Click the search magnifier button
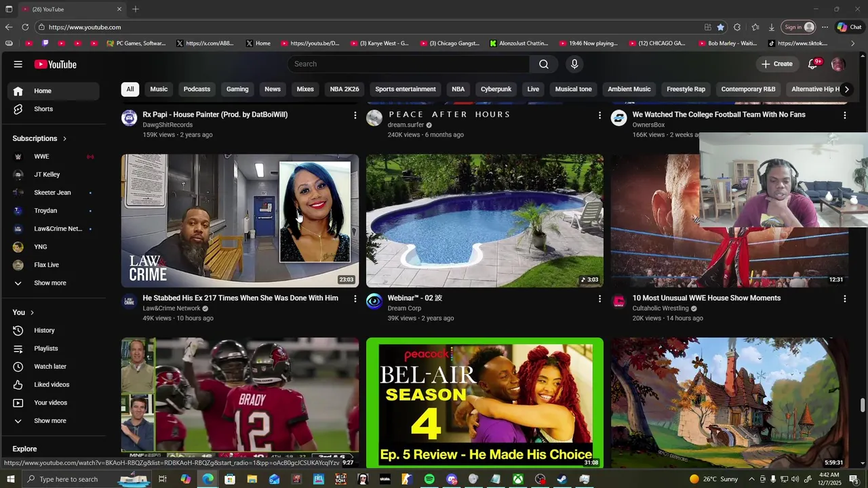The image size is (868, 488). (544, 64)
